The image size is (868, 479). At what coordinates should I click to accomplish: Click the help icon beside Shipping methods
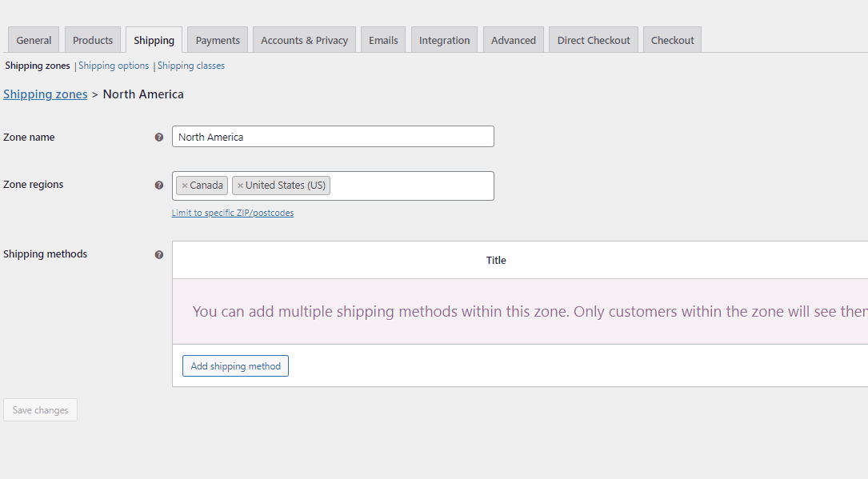(159, 255)
